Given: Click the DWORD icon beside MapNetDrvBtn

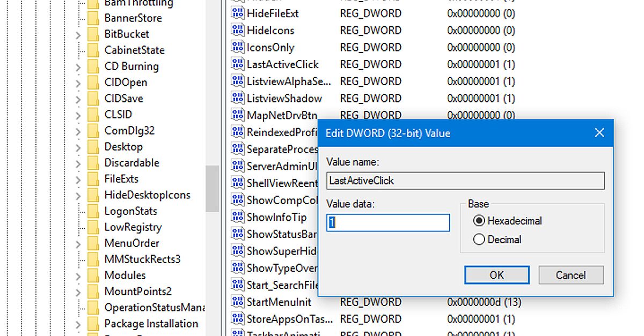Looking at the screenshot, I should tap(238, 115).
